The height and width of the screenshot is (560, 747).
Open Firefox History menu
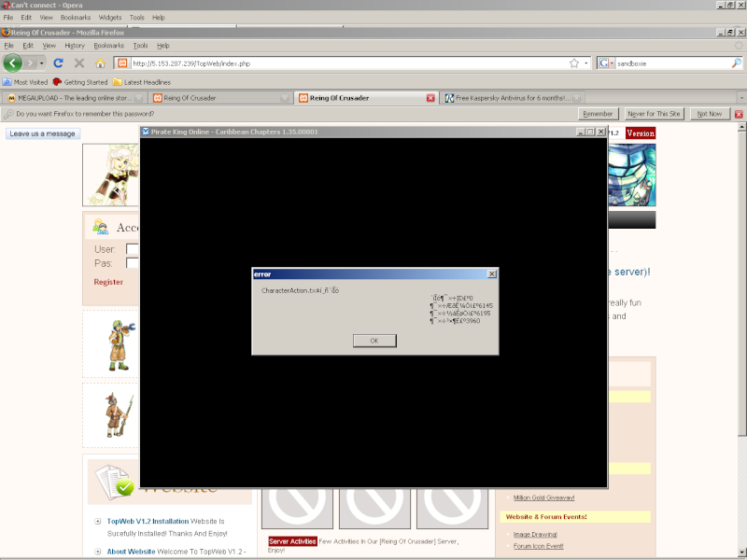point(75,46)
